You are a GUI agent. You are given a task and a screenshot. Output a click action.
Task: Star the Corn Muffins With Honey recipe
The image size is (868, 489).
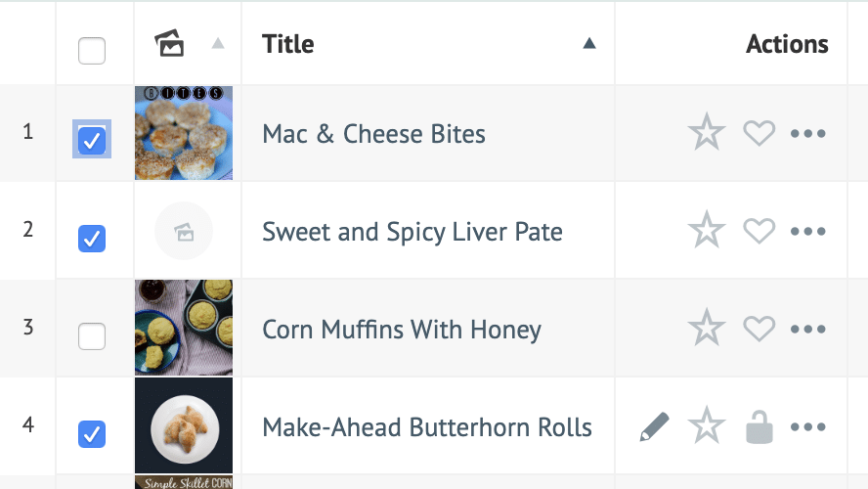tap(706, 329)
